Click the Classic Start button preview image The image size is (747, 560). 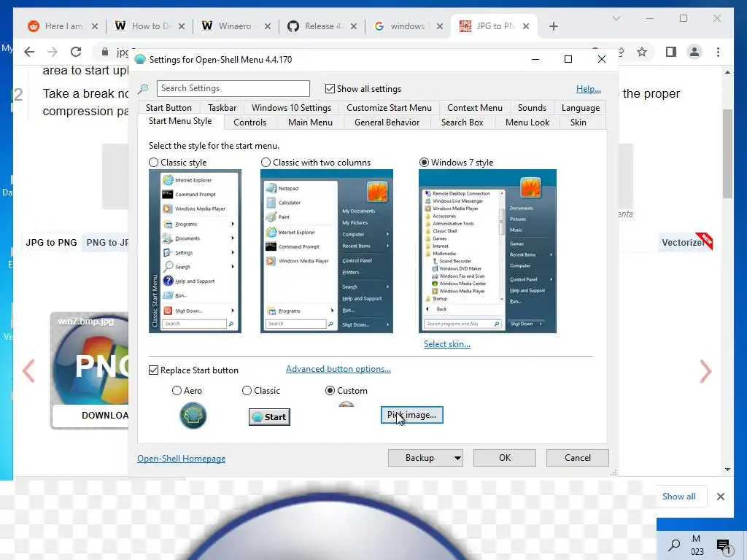[269, 417]
